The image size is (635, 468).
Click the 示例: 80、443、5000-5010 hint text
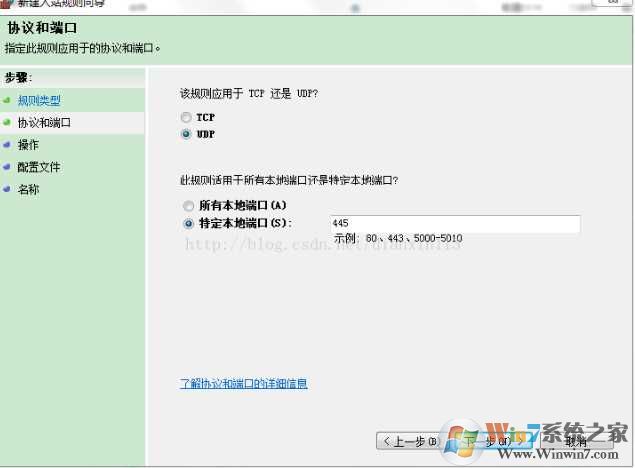(398, 238)
